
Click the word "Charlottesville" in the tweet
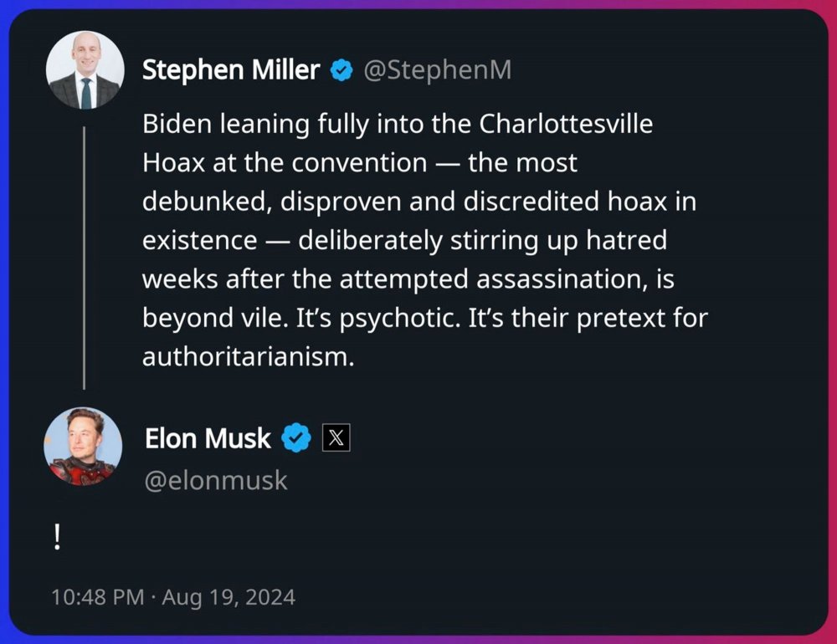(x=566, y=124)
